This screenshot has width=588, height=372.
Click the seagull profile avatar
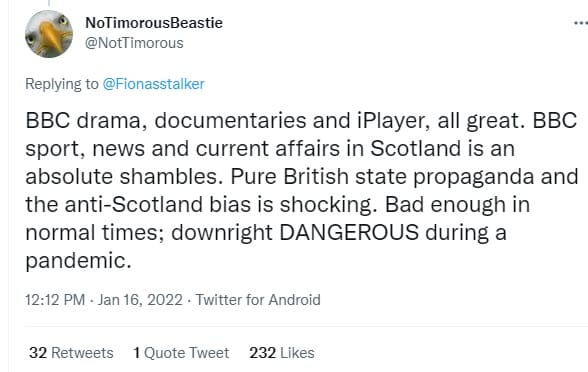[49, 34]
